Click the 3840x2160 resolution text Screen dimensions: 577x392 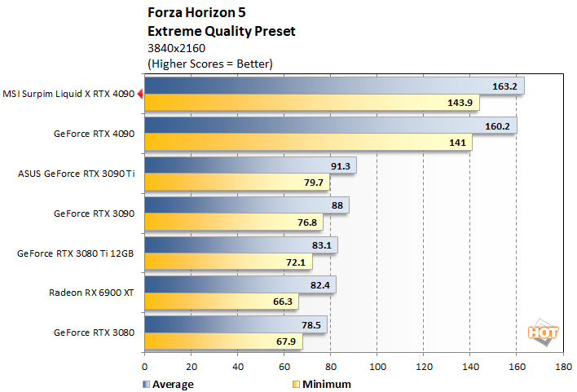(x=176, y=48)
